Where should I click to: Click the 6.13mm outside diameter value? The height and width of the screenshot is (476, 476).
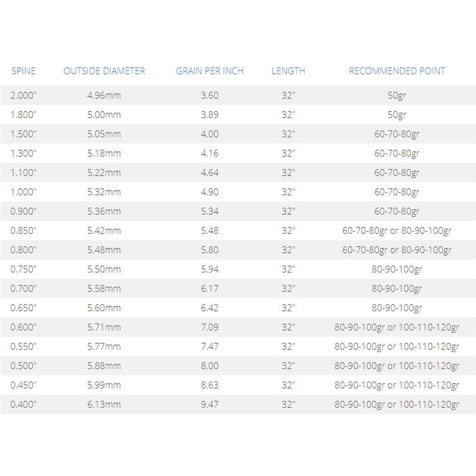[x=104, y=404]
